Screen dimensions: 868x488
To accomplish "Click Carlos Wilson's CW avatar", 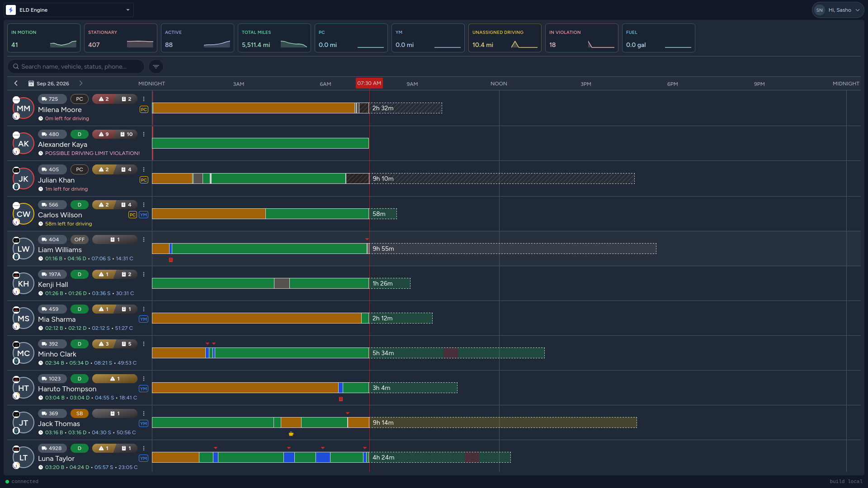I will tap(24, 214).
